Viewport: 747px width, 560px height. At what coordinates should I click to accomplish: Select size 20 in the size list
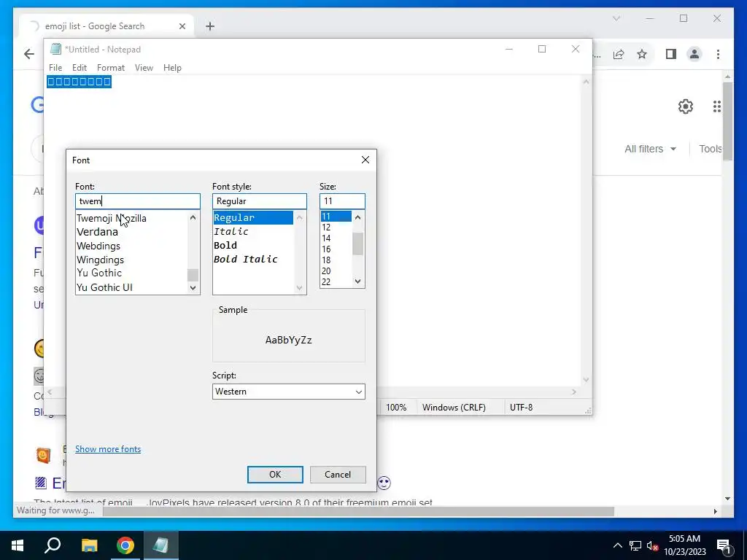(326, 271)
